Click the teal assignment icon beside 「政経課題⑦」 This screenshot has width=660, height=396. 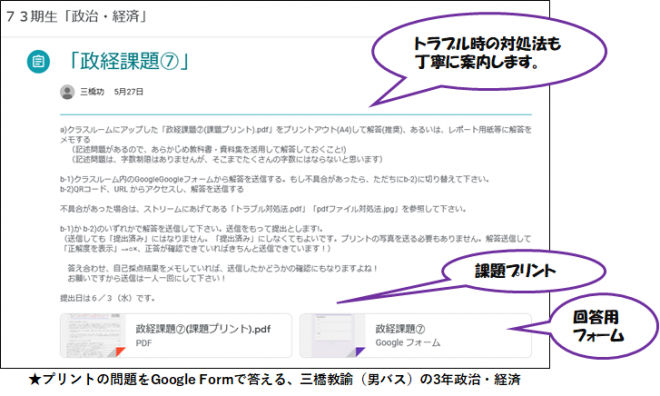point(38,62)
